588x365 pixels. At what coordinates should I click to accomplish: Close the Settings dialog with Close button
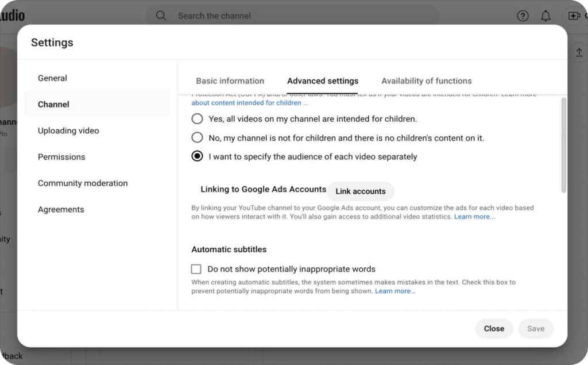click(x=493, y=329)
